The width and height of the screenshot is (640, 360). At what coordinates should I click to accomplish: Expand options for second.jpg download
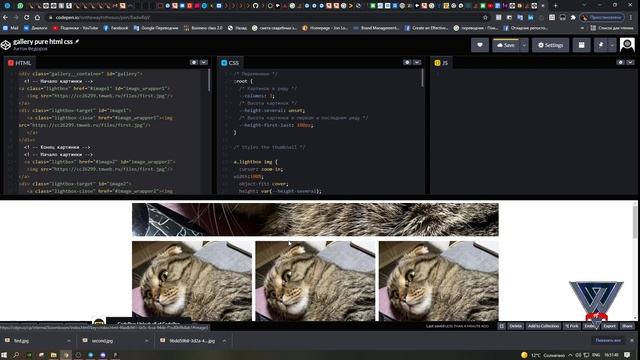(x=146, y=341)
